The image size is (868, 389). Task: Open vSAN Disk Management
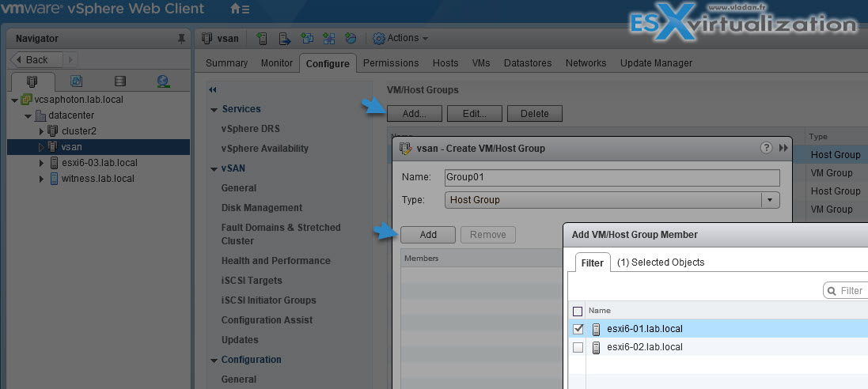262,208
